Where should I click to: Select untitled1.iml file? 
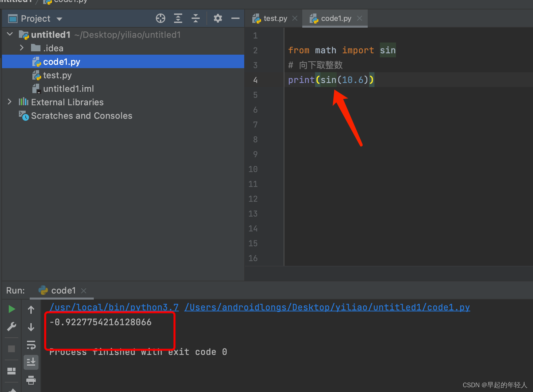tap(123, 88)
